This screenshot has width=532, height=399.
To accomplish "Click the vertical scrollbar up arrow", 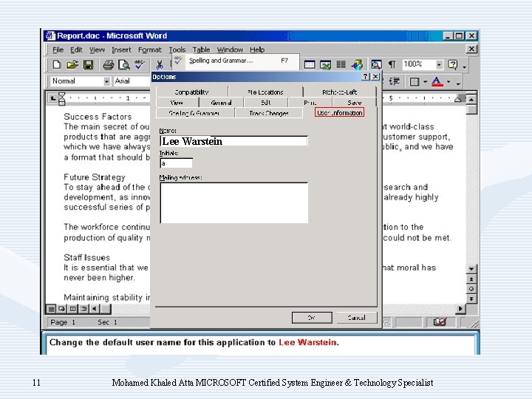I will click(471, 100).
